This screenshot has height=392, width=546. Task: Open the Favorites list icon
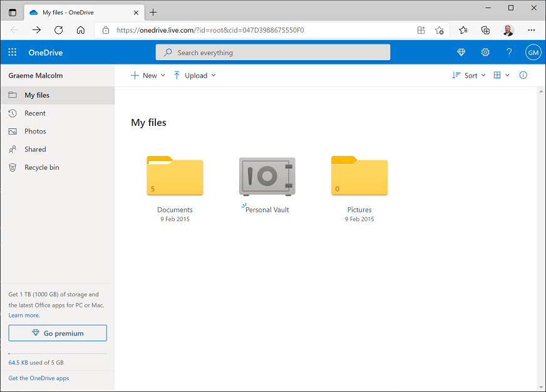tap(463, 30)
